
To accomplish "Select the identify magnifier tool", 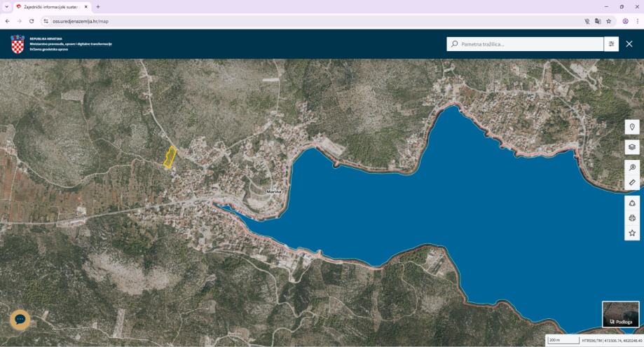I will [x=632, y=168].
